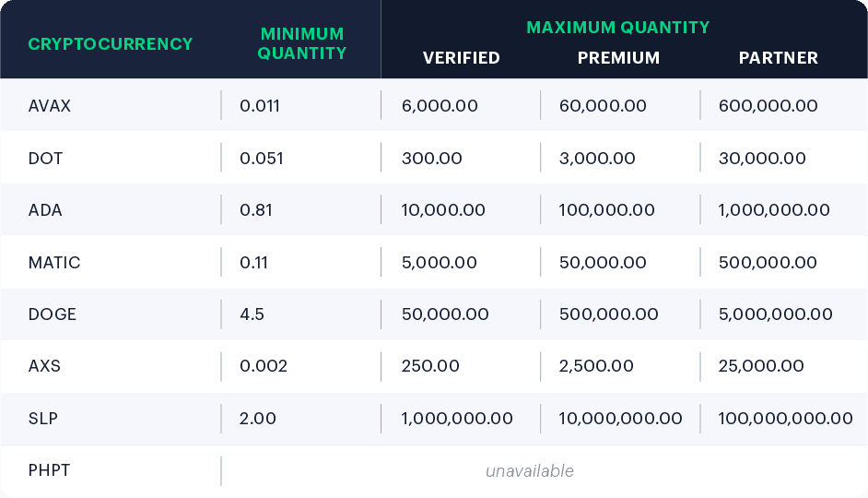
Task: Select ADA premium maximum 100,000.00
Action: pyautogui.click(x=607, y=210)
